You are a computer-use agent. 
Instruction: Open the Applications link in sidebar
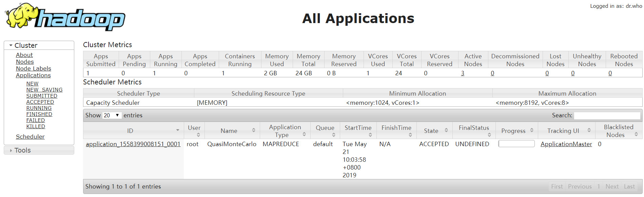[33, 75]
